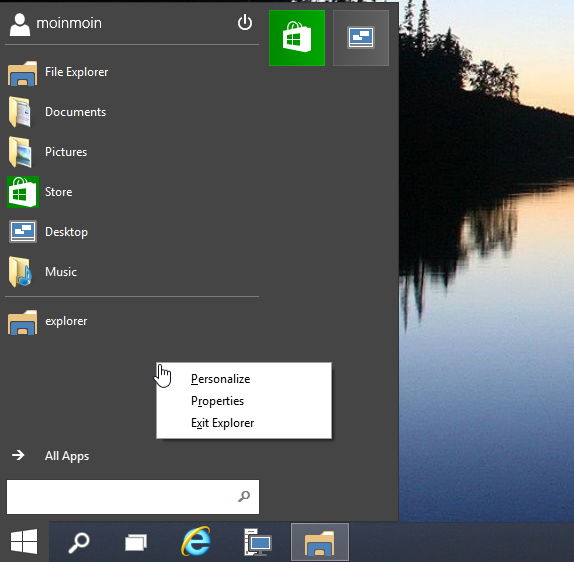Image resolution: width=574 pixels, height=562 pixels.
Task: Click the Windows Start button
Action: coord(24,542)
